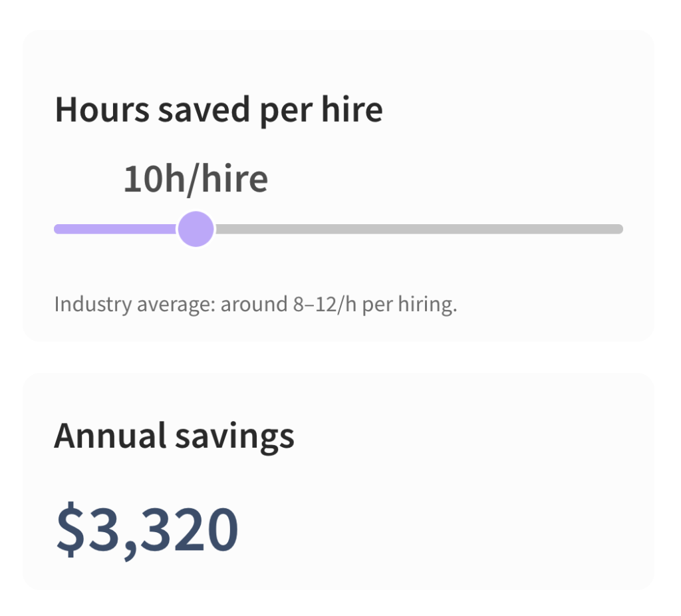Viewport: 681px width, 616px height.
Task: Set hours slider to maximum at track's end
Action: (620, 229)
